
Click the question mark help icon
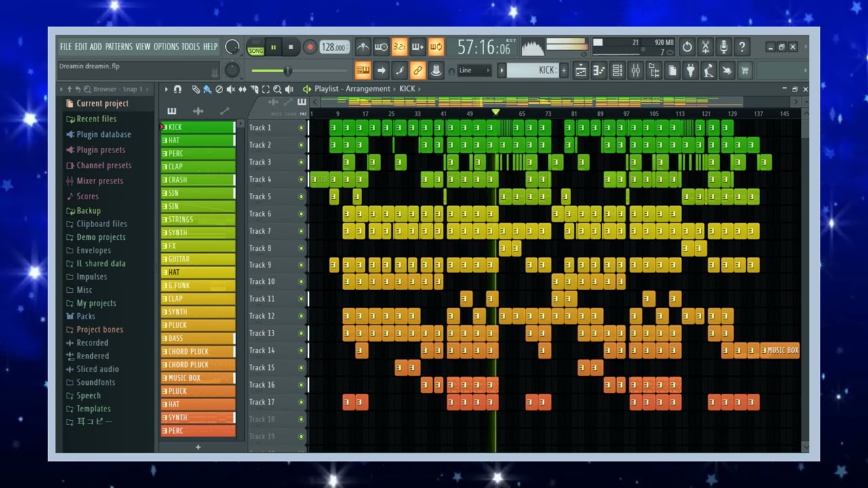pos(742,47)
